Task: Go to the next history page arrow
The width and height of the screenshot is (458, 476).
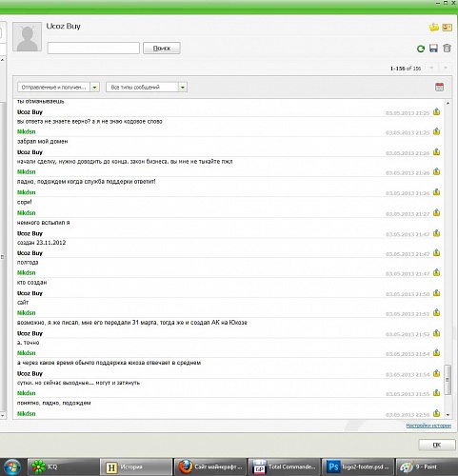Action: click(x=446, y=68)
